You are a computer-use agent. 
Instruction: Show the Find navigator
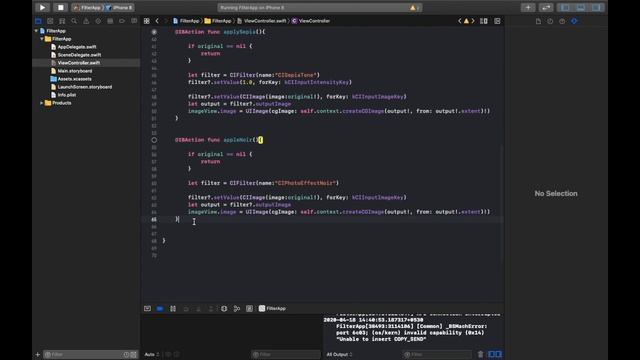click(x=74, y=21)
